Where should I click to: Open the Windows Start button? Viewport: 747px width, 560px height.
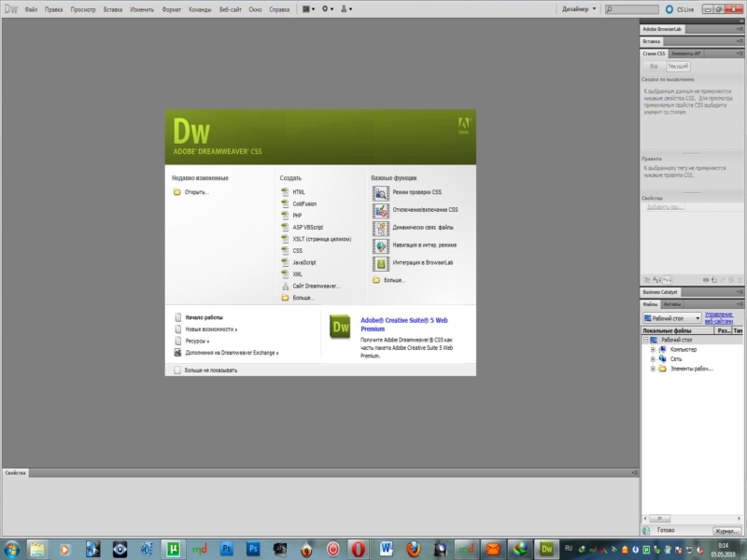tap(11, 550)
